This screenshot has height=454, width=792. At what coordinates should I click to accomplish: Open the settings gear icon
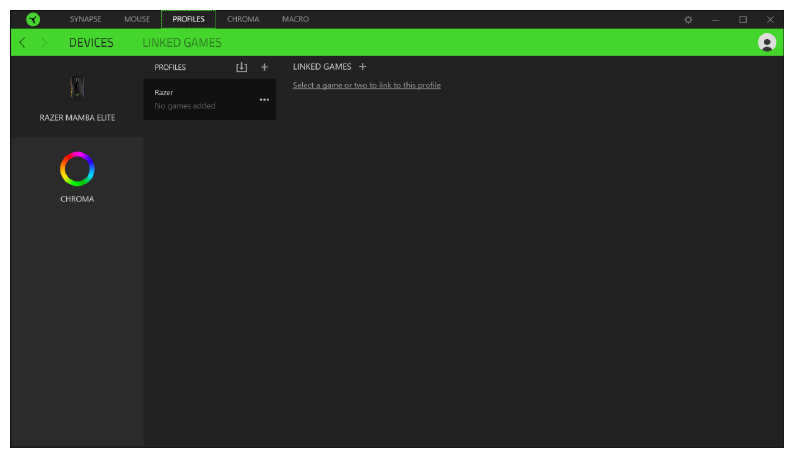[688, 20]
